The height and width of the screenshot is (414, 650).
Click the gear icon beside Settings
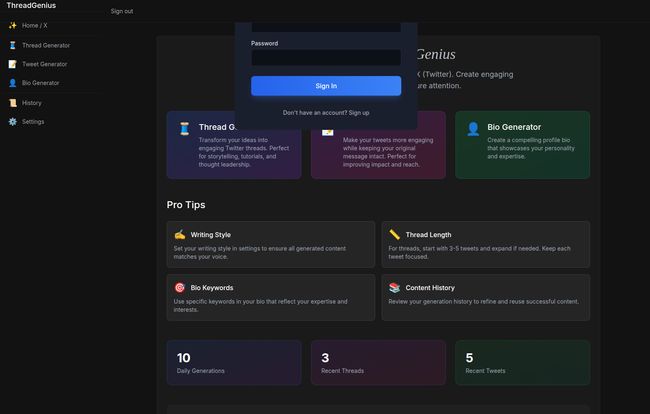click(x=13, y=121)
